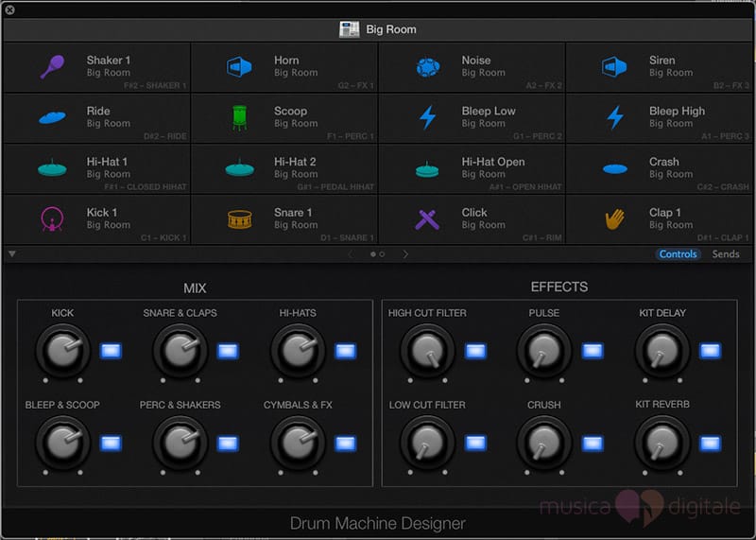
Task: Click the PERC & SHAKERS knob
Action: coord(180,443)
